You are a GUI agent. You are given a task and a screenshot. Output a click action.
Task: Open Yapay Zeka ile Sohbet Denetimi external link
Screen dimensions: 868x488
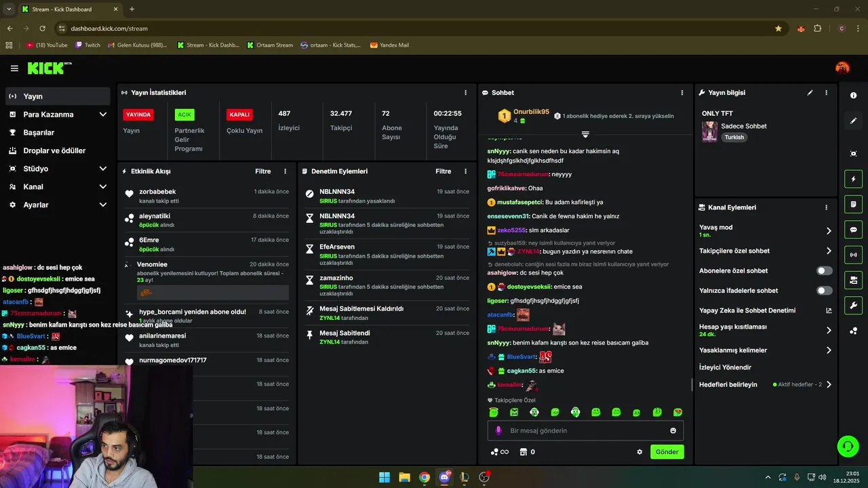[x=829, y=310]
